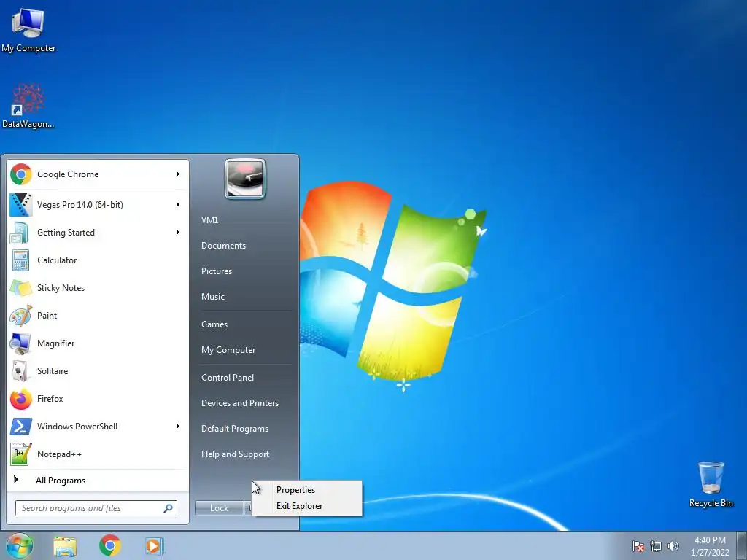The width and height of the screenshot is (747, 560).
Task: Open Chrome from the taskbar
Action: point(110,545)
